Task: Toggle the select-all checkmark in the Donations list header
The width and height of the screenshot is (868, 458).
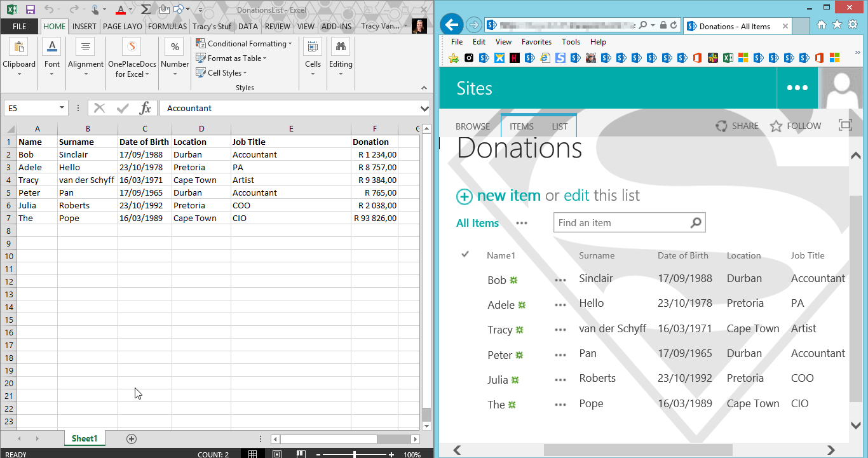Action: tap(465, 255)
